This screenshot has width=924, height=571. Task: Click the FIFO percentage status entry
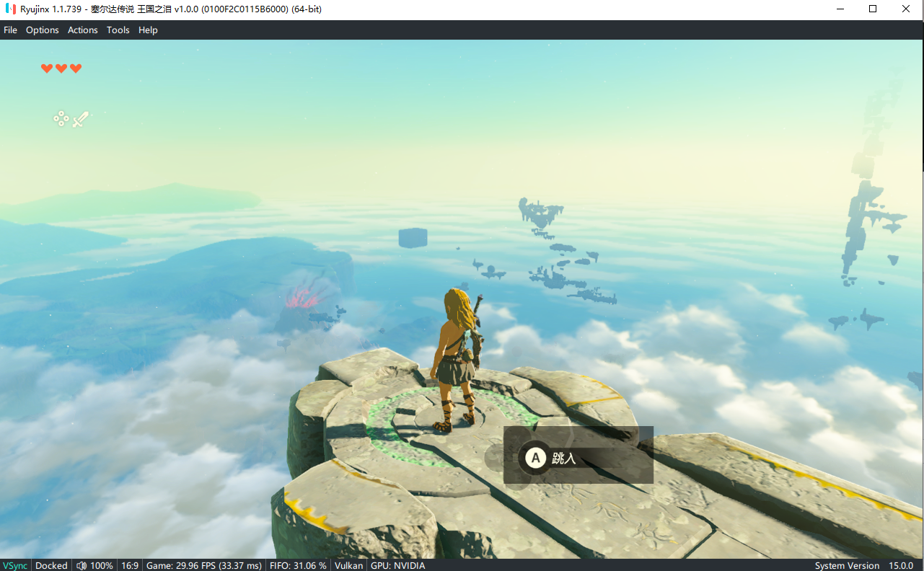pyautogui.click(x=298, y=565)
